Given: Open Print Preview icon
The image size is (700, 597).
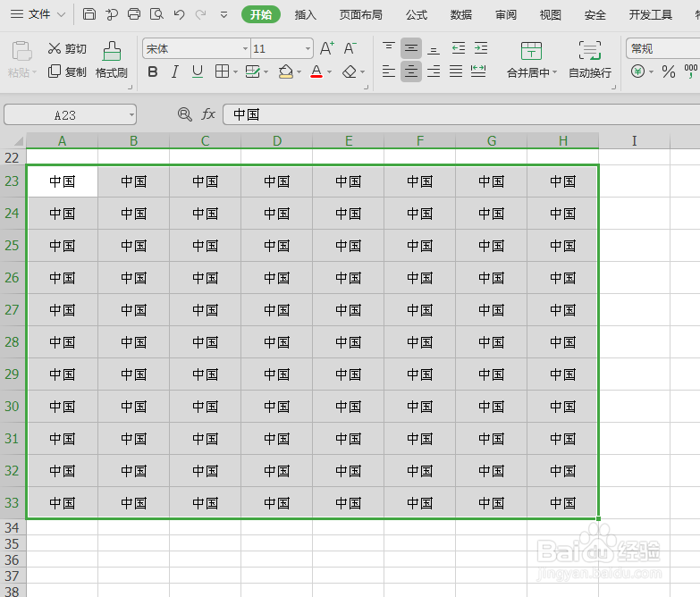Looking at the screenshot, I should (x=156, y=14).
